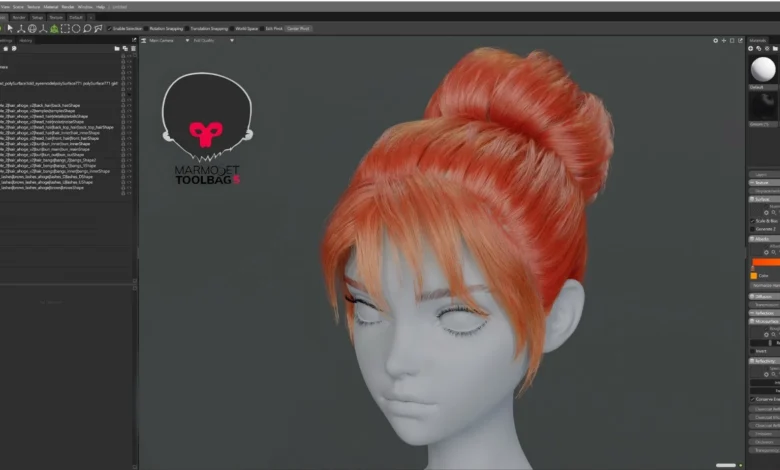
Task: Activate the translate gizmo tool
Action: 21,28
